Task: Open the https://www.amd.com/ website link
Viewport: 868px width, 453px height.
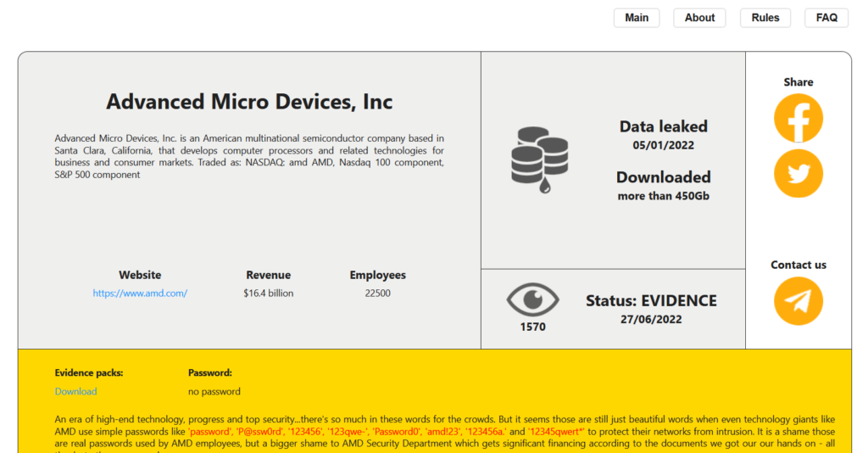Action: coord(140,294)
